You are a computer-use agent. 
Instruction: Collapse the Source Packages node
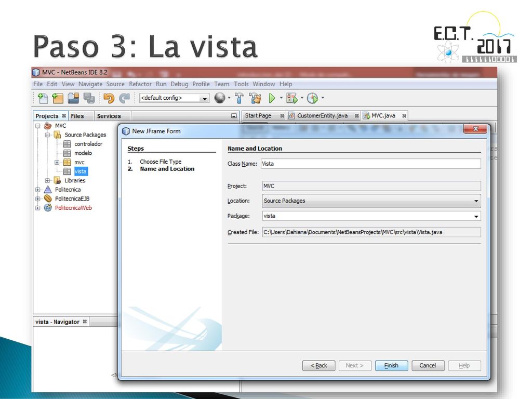click(x=47, y=135)
